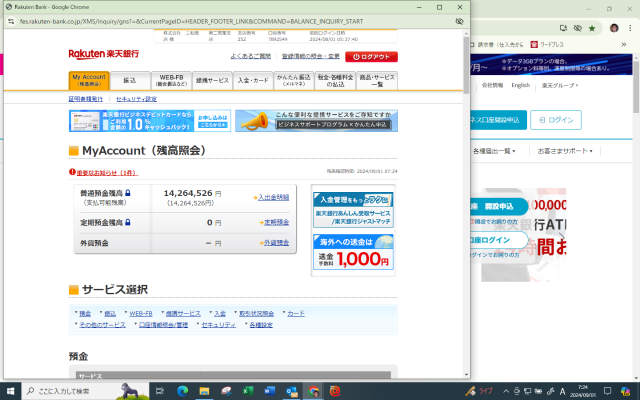Viewport: 640px width, 400px height.
Task: Open File Explorer from the taskbar
Action: point(204,391)
